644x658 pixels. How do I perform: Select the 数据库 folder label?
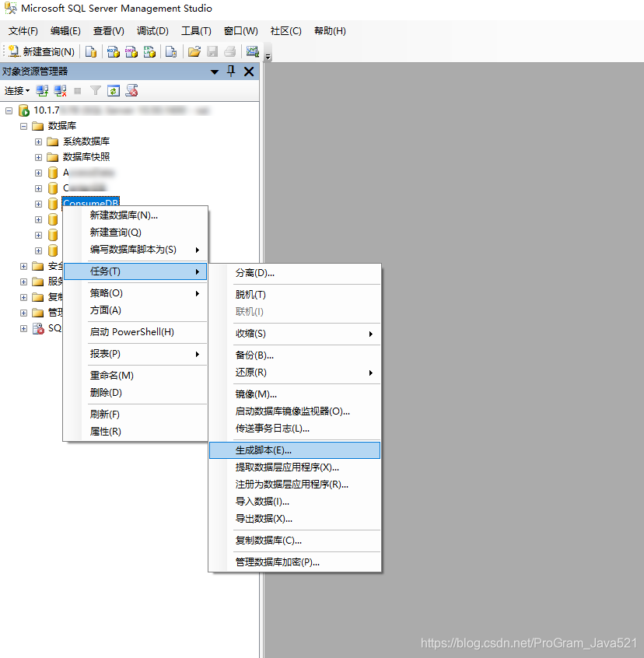(x=61, y=126)
